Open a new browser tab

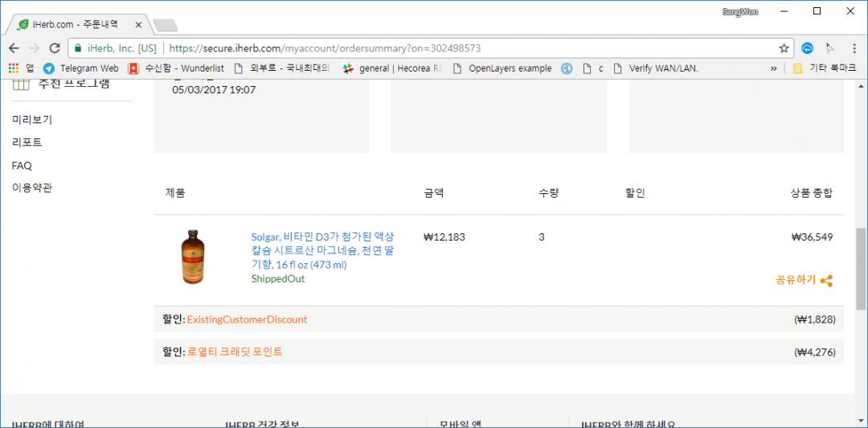(x=165, y=26)
